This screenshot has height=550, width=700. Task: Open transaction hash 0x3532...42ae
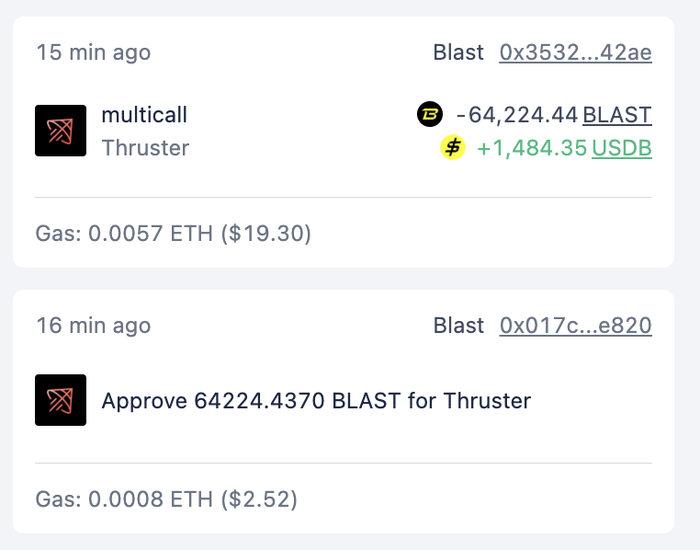[575, 52]
